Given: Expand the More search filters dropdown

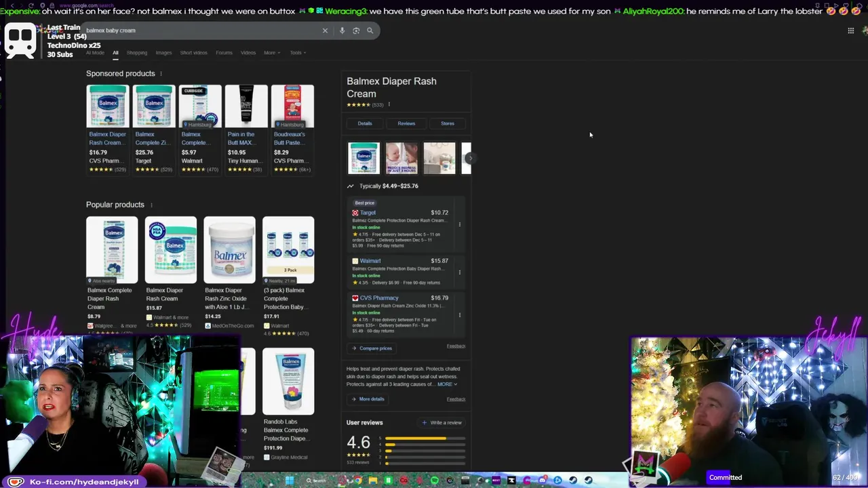Looking at the screenshot, I should tap(271, 53).
